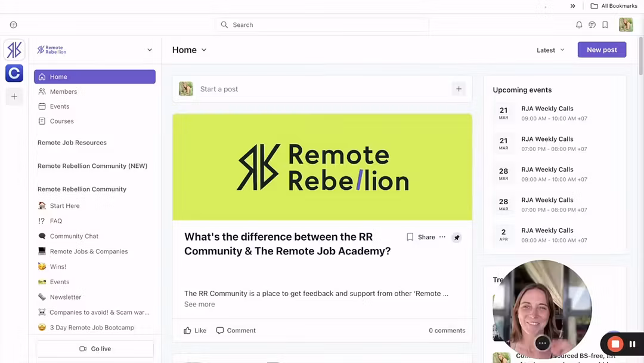This screenshot has width=644, height=363.
Task: Open Courses in the sidebar
Action: pyautogui.click(x=61, y=121)
